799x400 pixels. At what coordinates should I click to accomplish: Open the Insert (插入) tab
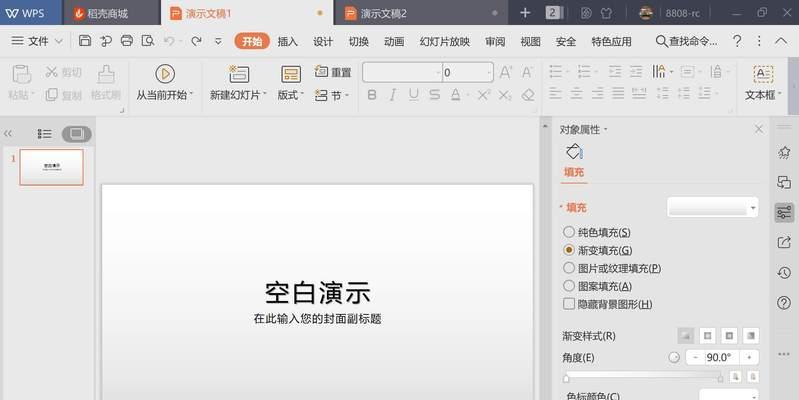287,41
